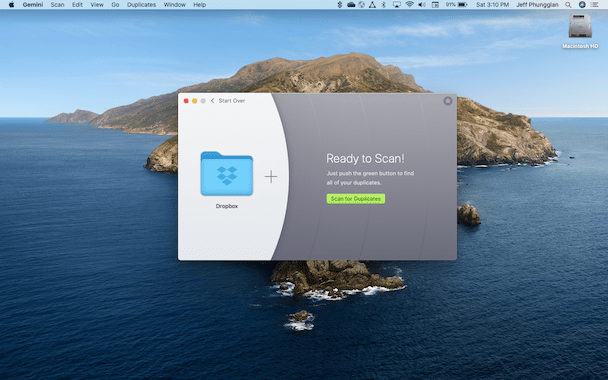Open the Duplicates menu
608x380 pixels.
pos(141,5)
